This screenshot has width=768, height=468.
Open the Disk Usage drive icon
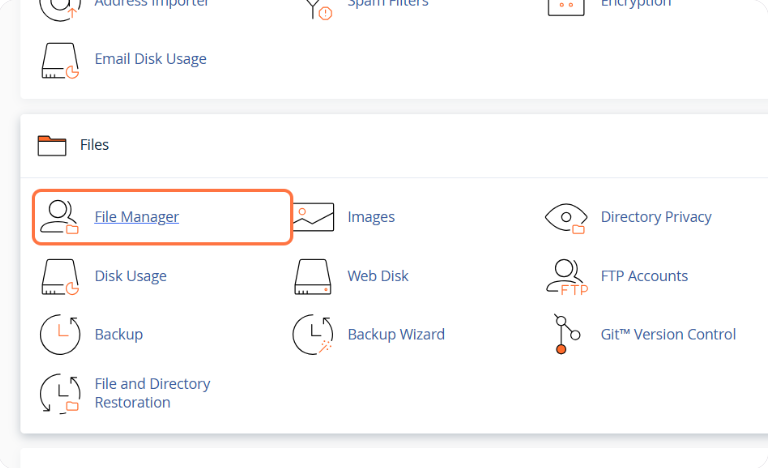[59, 276]
